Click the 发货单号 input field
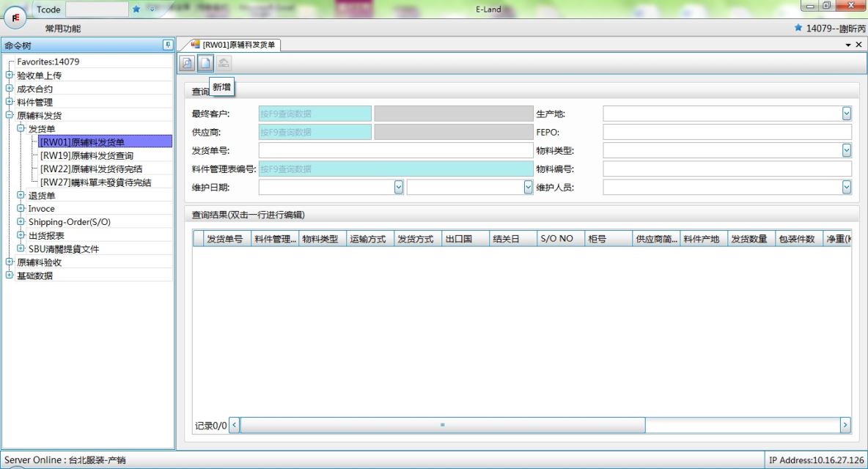Screen dimensions: 868x469 tap(395, 150)
